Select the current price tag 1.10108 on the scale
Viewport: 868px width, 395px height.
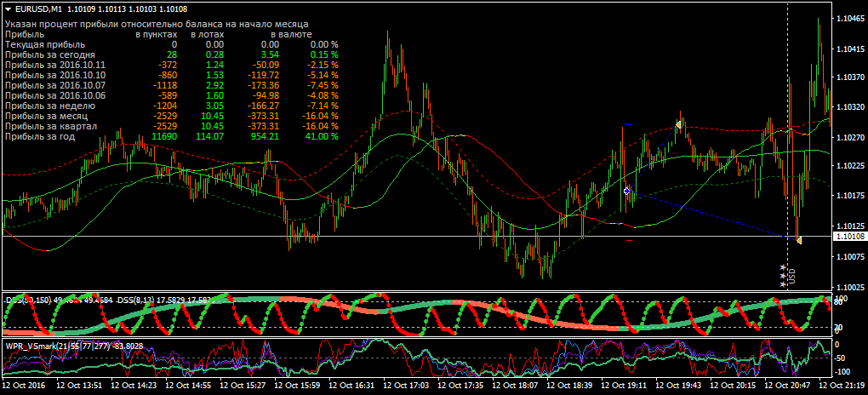coord(848,237)
